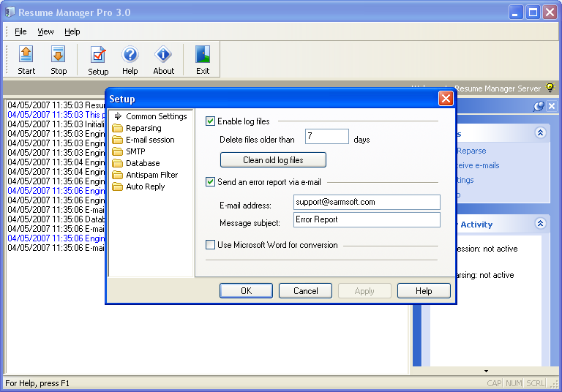This screenshot has width=562, height=392.
Task: Click the Resume Manager Pro title bar icon
Action: (10, 12)
